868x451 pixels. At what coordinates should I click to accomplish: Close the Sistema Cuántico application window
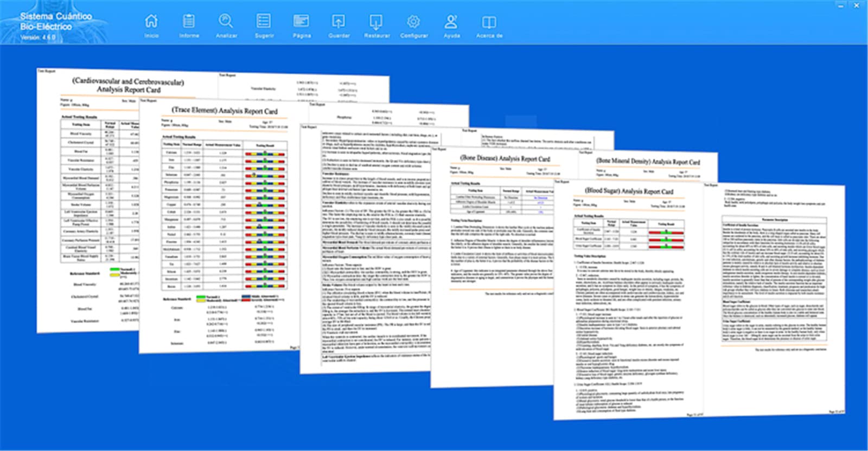857,5
